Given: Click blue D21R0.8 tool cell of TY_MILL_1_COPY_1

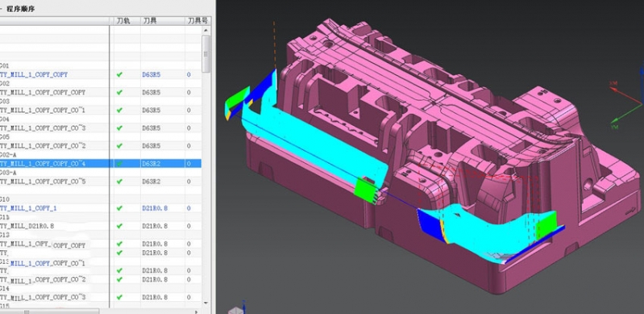Looking at the screenshot, I should (x=155, y=208).
